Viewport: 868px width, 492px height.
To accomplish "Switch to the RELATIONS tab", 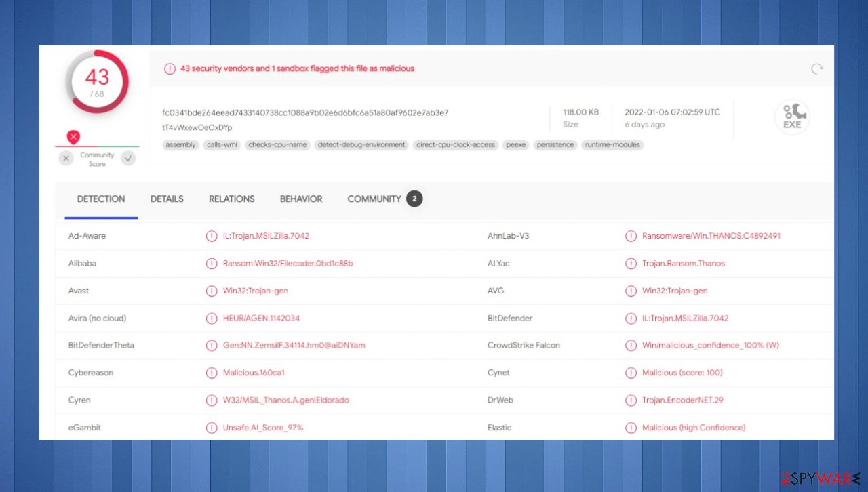I will click(232, 199).
